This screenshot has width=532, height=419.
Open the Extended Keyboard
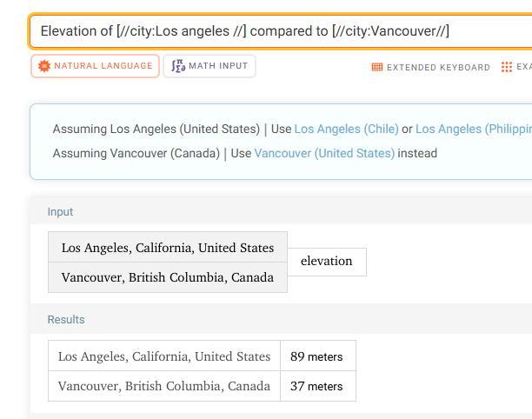pos(431,67)
